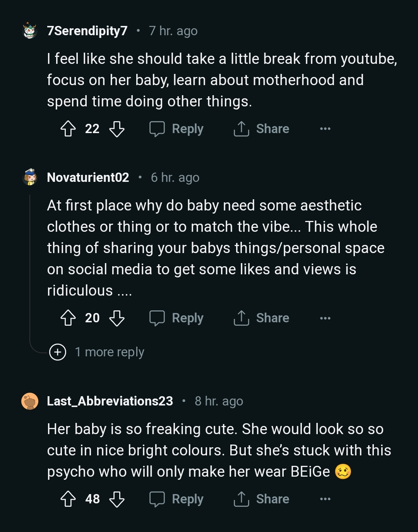
Task: Downvote Novaturient02's comment
Action: pyautogui.click(x=116, y=318)
